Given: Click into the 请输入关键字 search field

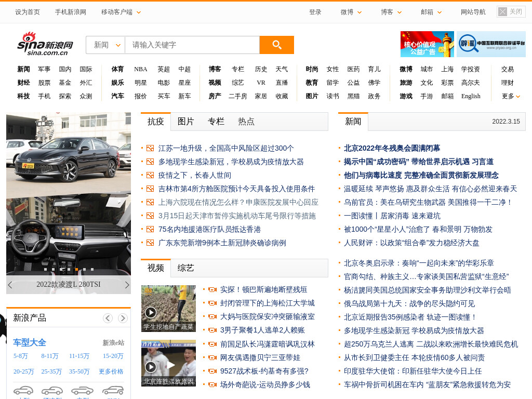Looking at the screenshot, I should (x=192, y=45).
